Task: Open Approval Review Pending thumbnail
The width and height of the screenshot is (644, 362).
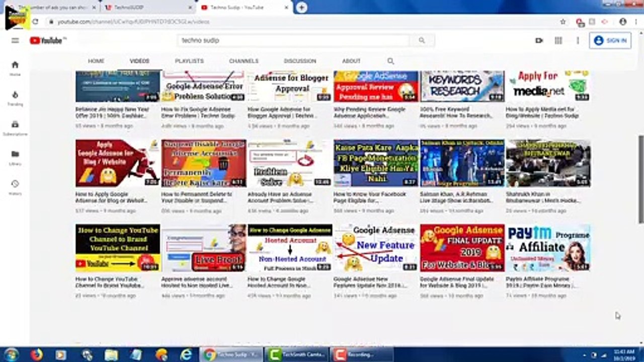Action: [x=376, y=86]
